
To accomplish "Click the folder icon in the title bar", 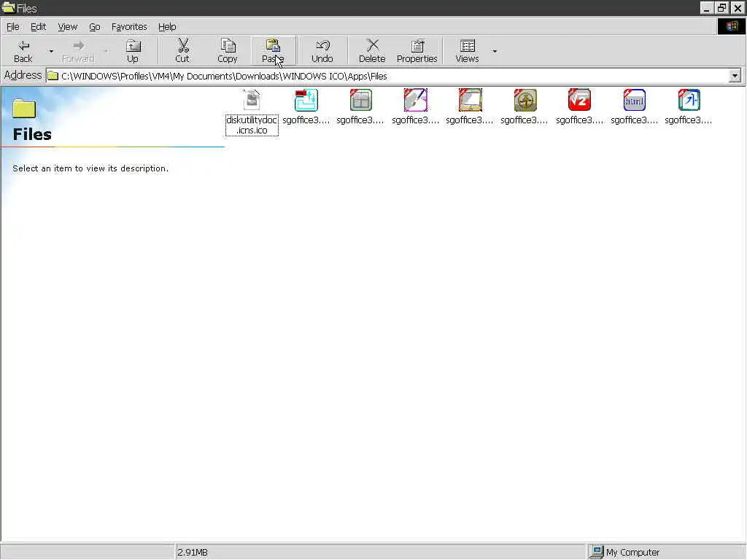I will pos(8,7).
